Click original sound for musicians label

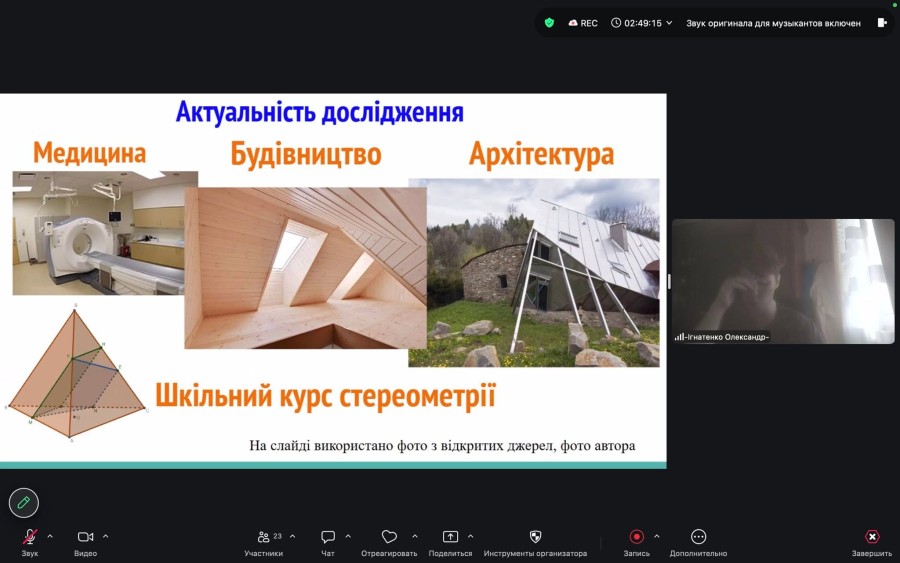773,24
